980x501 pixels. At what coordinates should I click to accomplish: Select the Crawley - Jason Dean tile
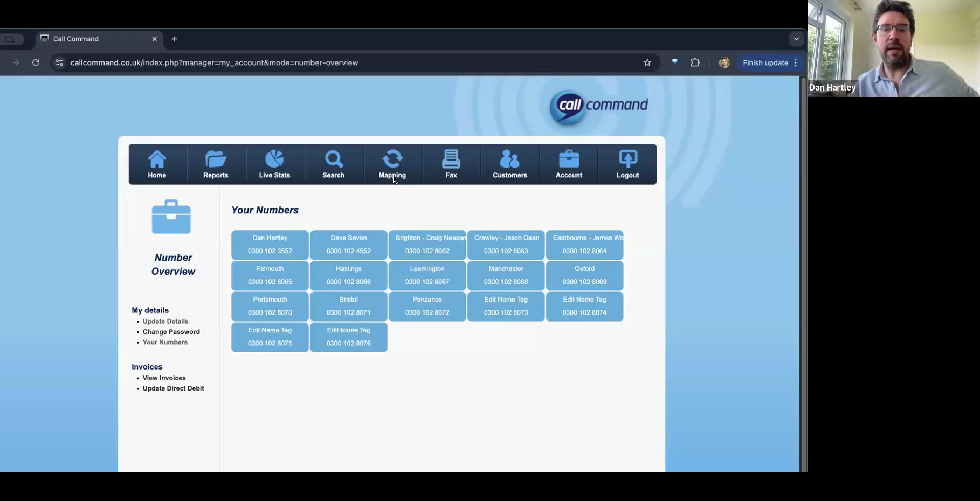pyautogui.click(x=506, y=245)
